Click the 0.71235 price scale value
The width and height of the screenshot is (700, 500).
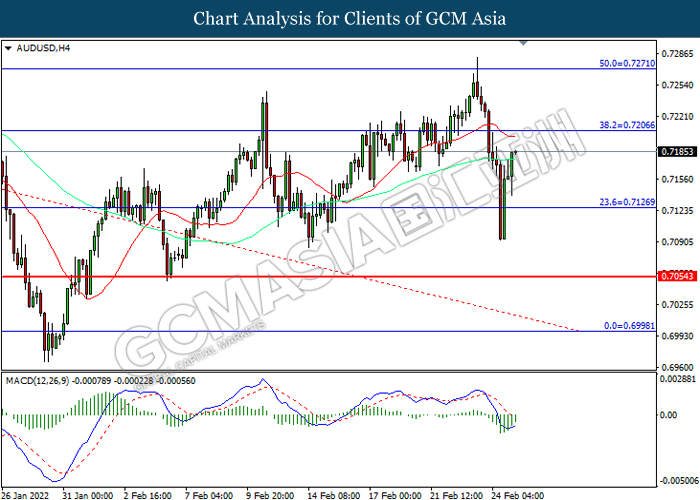pyautogui.click(x=677, y=210)
